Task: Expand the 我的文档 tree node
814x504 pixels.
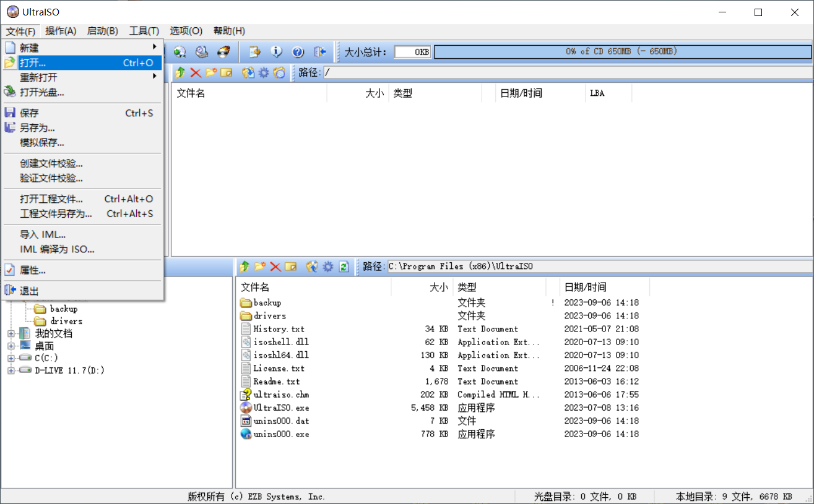Action: click(11, 333)
